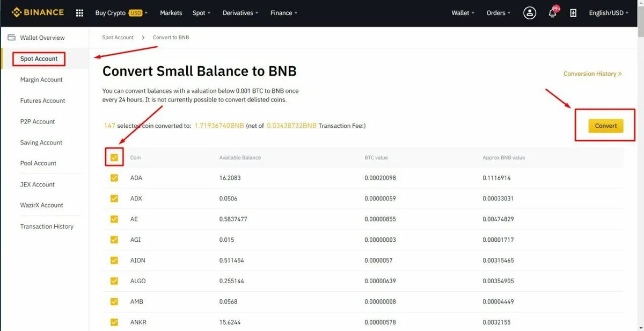Open the user profile icon

point(530,13)
